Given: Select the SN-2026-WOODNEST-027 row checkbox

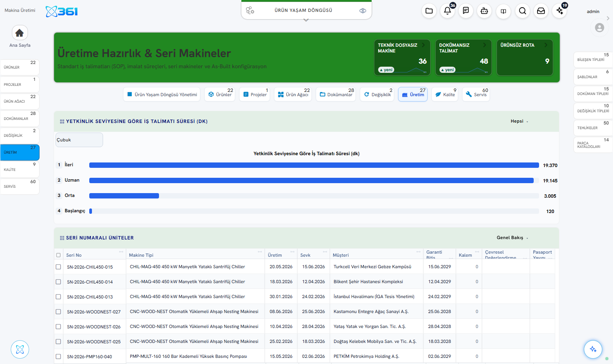Looking at the screenshot, I should coord(58,312).
